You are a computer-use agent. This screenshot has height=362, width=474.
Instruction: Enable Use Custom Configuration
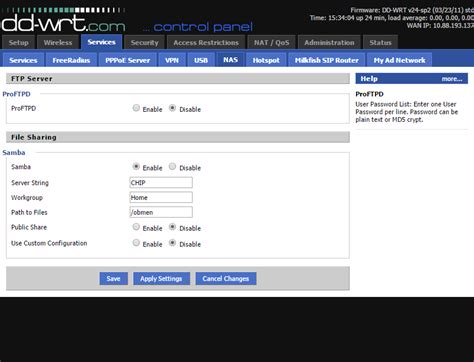point(136,243)
